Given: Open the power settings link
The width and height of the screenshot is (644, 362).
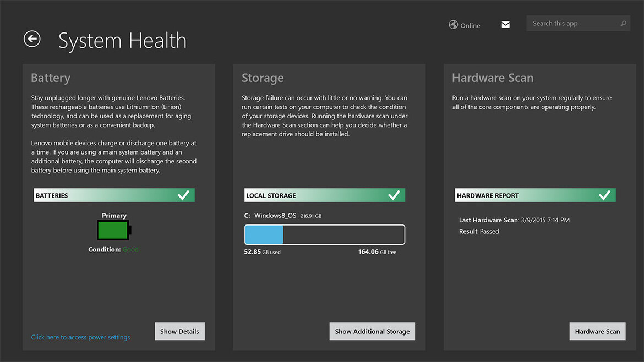Looking at the screenshot, I should (x=80, y=337).
